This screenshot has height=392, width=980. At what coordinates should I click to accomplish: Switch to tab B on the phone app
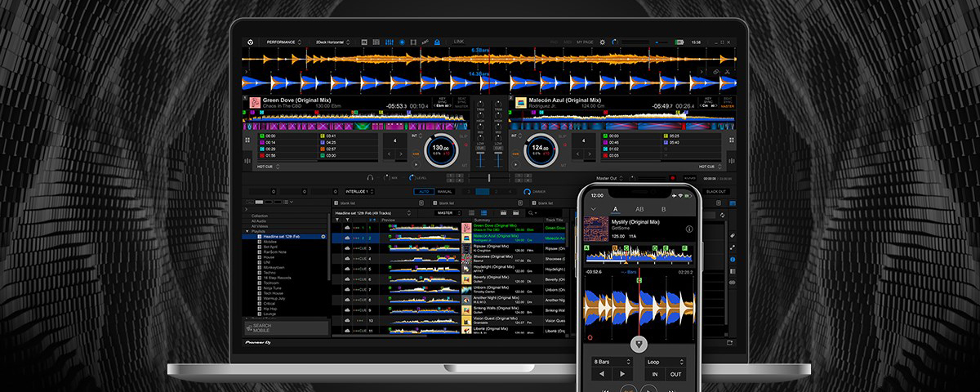pyautogui.click(x=663, y=209)
